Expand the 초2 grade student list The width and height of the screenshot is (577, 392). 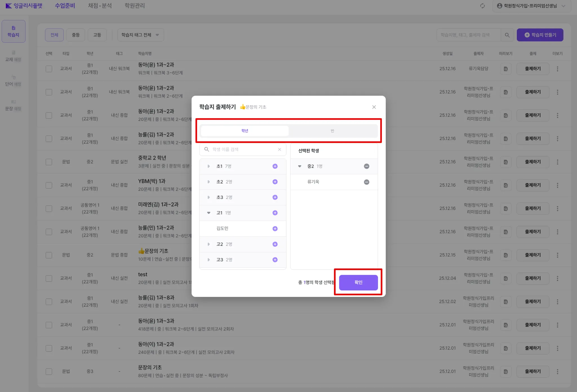pyautogui.click(x=208, y=182)
